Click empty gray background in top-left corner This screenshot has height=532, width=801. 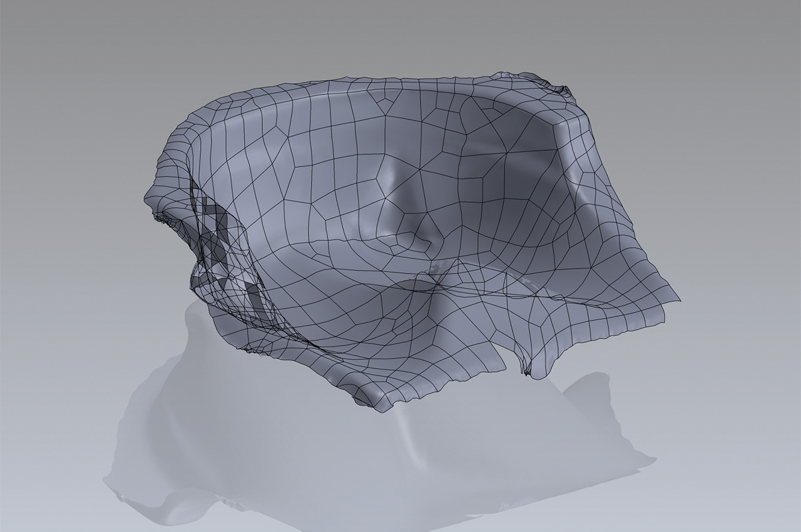click(x=50, y=38)
